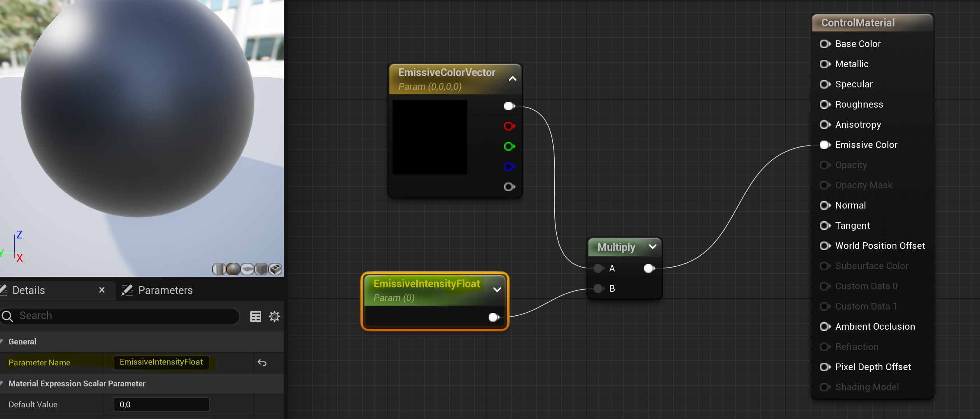
Task: Reset Parameter Name to default arrow
Action: pos(262,363)
